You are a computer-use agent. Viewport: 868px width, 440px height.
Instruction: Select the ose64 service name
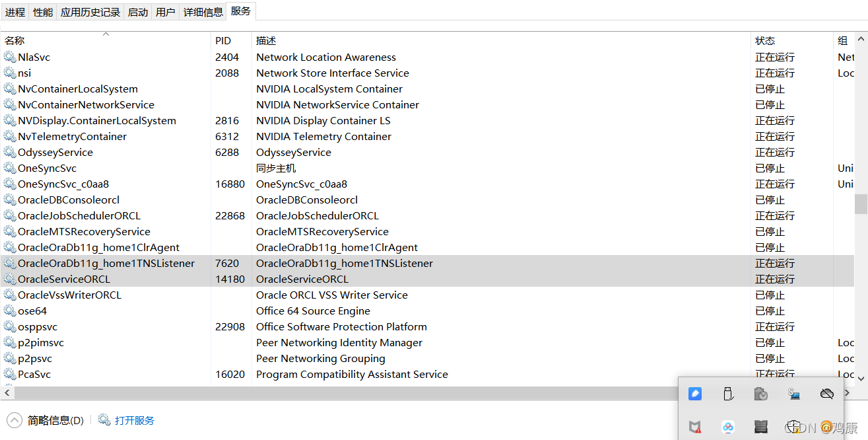pyautogui.click(x=32, y=311)
